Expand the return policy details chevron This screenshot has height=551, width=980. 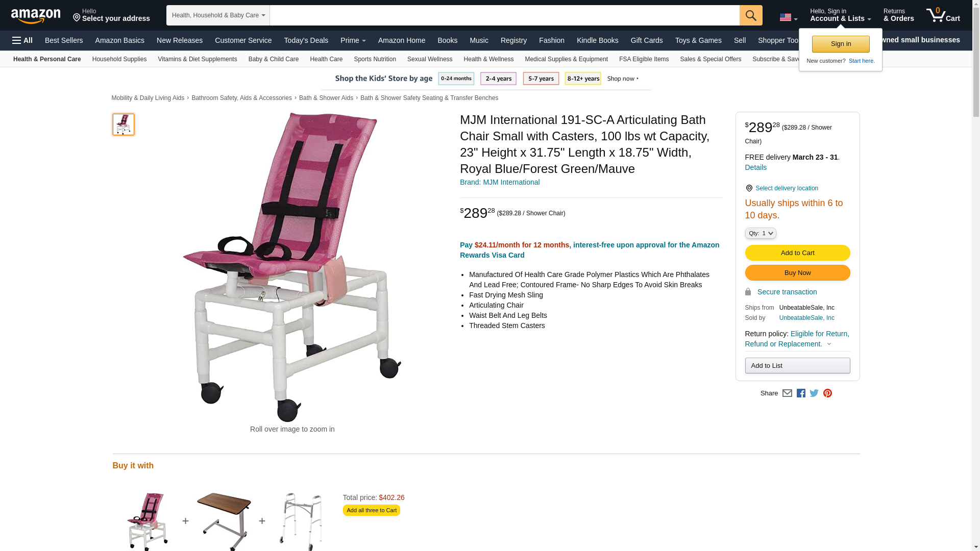tap(829, 344)
